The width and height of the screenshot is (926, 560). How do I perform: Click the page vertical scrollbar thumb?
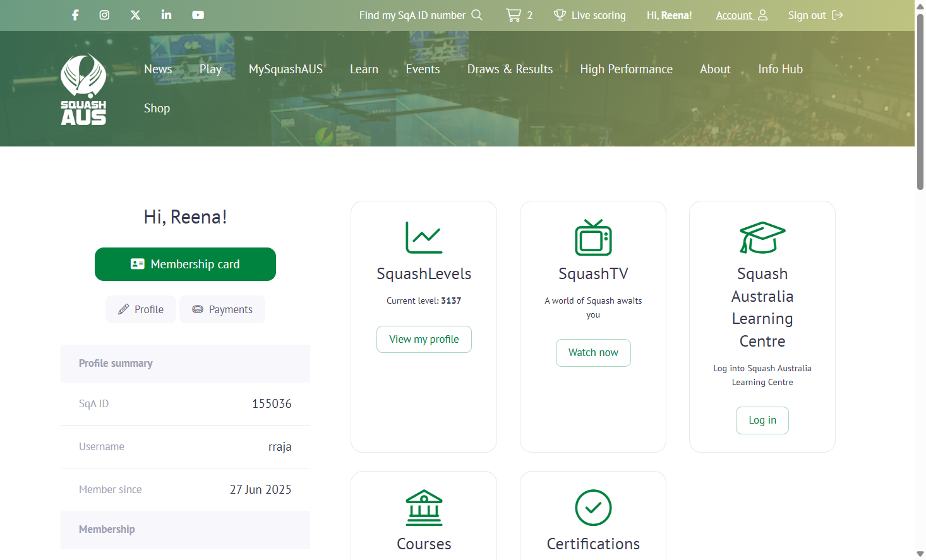click(x=920, y=101)
